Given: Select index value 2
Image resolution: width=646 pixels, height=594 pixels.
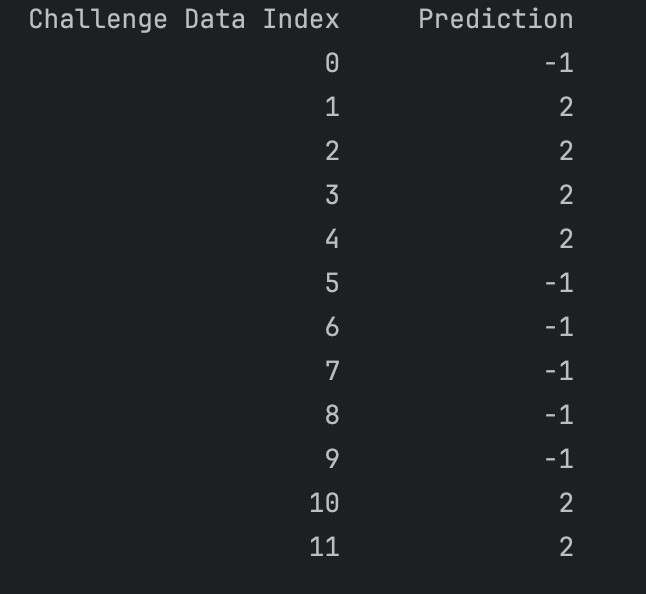Looking at the screenshot, I should click(332, 151).
